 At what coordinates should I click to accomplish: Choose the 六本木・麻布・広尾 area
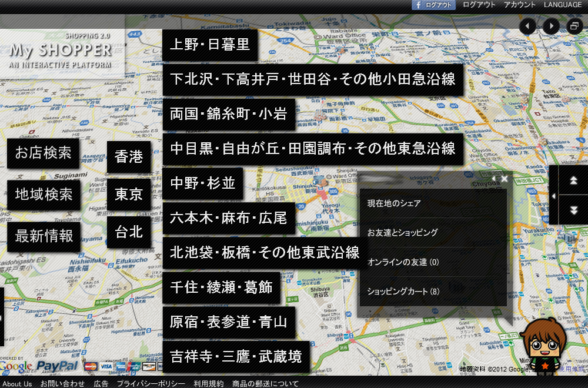(x=229, y=218)
